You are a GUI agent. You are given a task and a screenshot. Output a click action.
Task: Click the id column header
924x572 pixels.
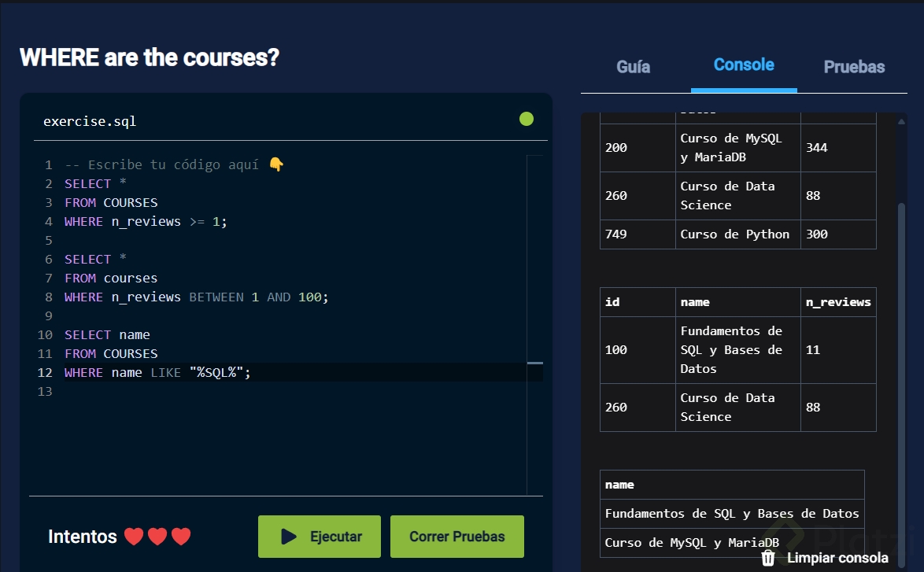638,302
